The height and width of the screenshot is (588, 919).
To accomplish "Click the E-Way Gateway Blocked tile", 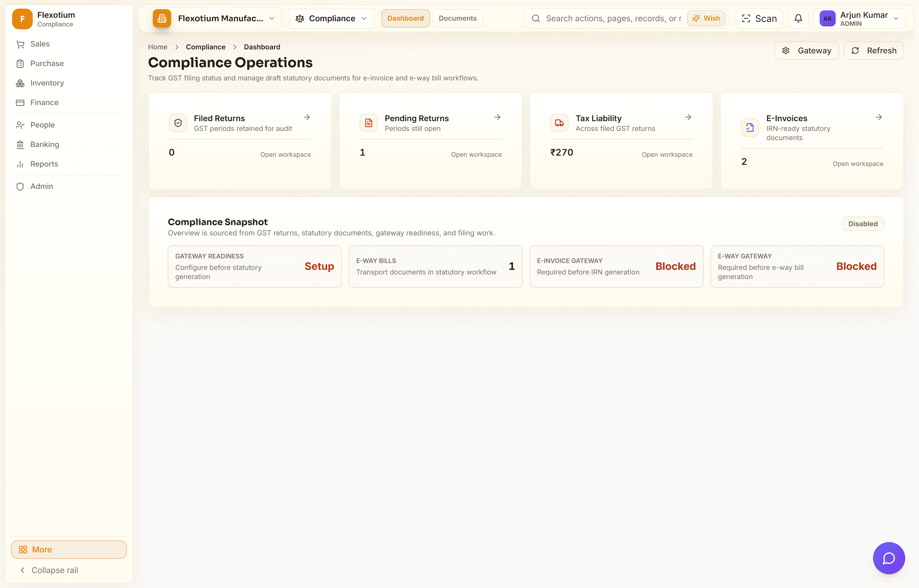I will [797, 266].
